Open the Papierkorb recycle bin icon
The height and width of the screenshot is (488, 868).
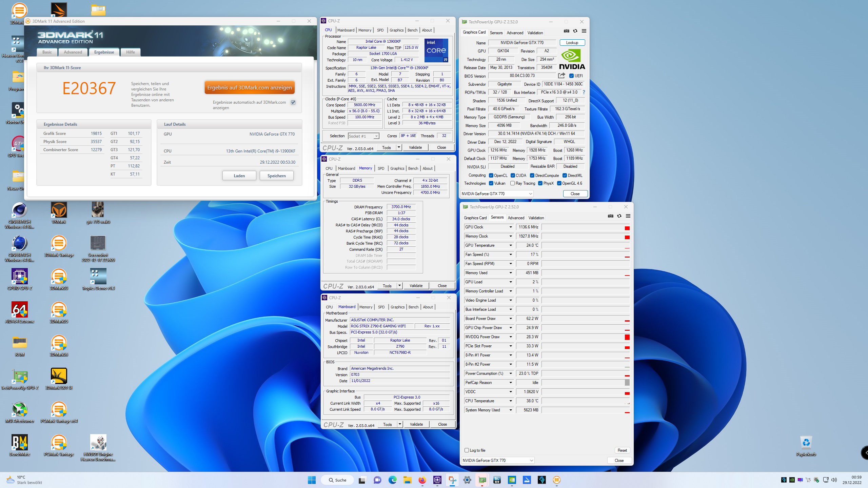tap(806, 445)
